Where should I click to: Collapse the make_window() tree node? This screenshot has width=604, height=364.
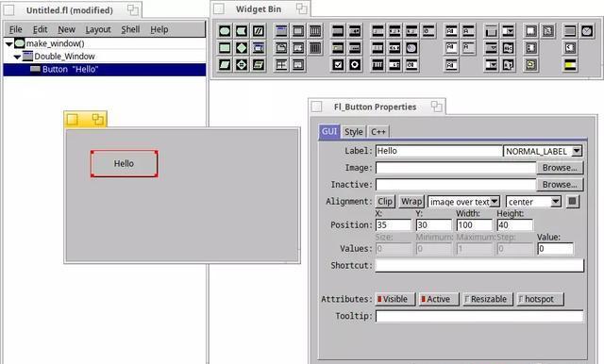coord(8,44)
